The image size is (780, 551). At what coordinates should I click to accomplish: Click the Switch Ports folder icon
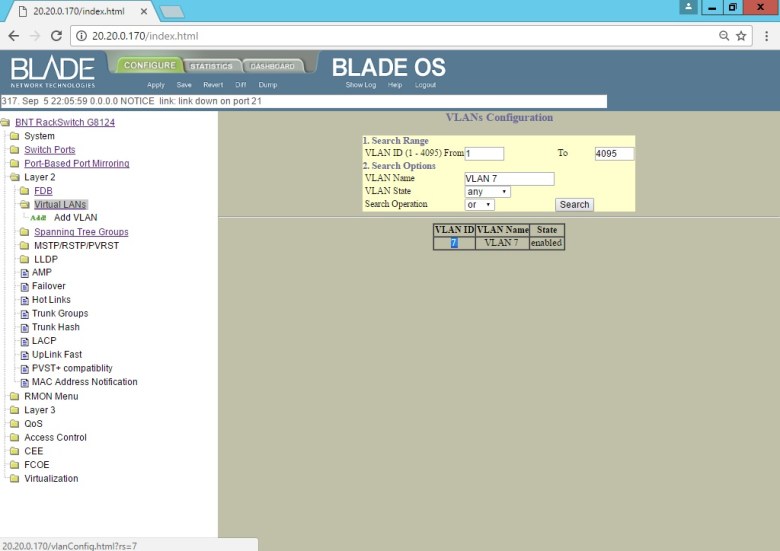tap(14, 150)
